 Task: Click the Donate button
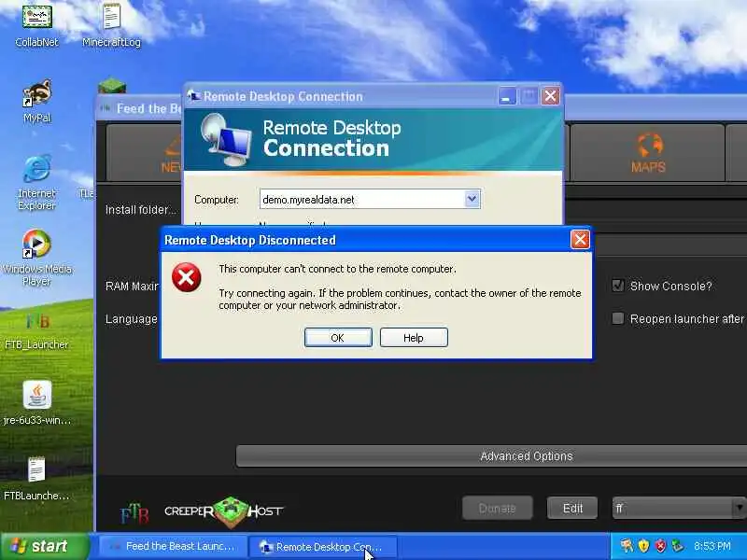(x=498, y=508)
